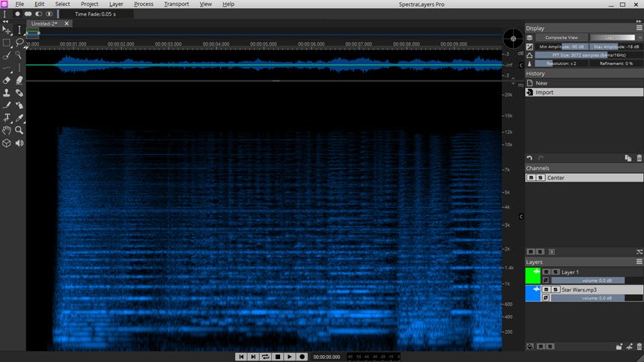
Task: Select the Move layer tool
Action: [7, 30]
